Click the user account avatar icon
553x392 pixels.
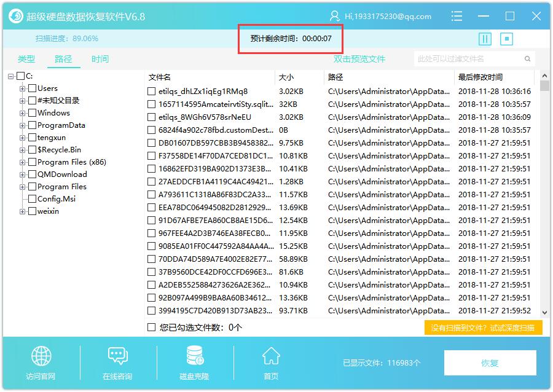pyautogui.click(x=334, y=16)
